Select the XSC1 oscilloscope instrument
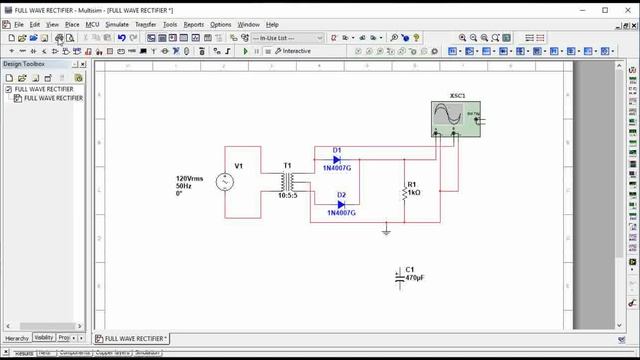 pos(456,119)
